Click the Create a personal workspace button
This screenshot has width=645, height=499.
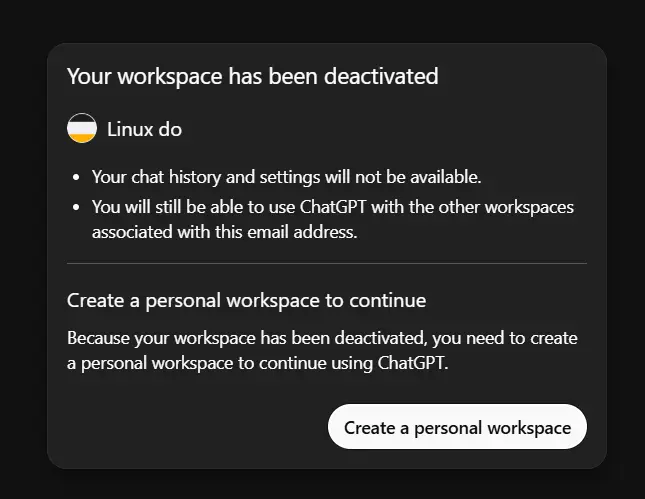point(457,427)
